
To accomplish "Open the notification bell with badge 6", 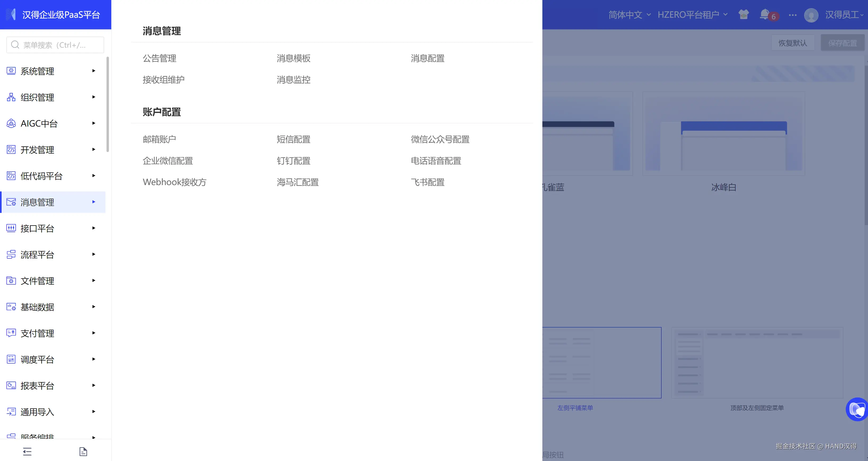I will [x=765, y=15].
